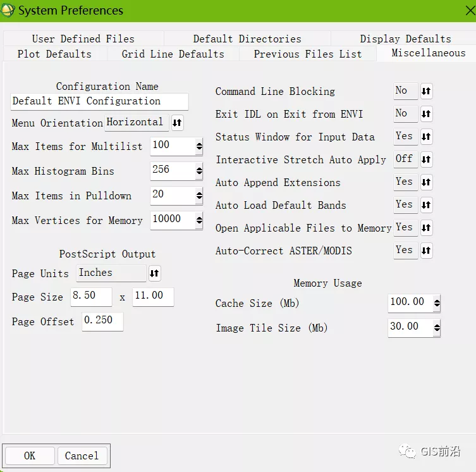Toggle Exit IDL on Exit from ENVI arrows
This screenshot has width=476, height=472.
pyautogui.click(x=426, y=114)
